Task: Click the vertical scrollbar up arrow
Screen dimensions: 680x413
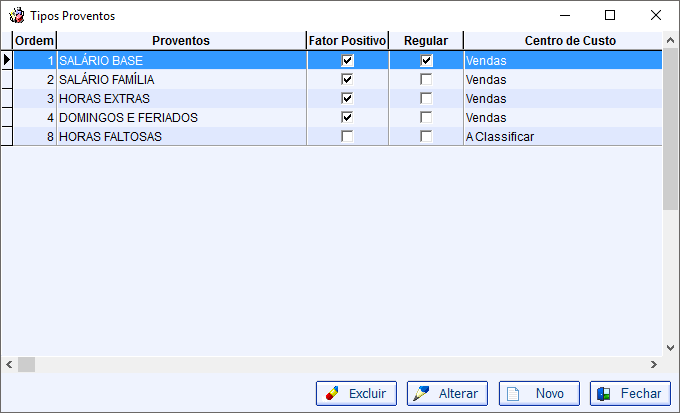Action: click(x=670, y=40)
